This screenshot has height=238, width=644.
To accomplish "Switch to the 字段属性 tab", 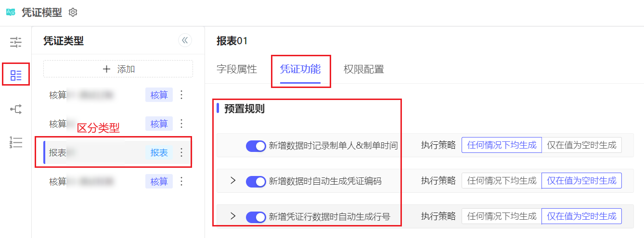I will click(237, 69).
